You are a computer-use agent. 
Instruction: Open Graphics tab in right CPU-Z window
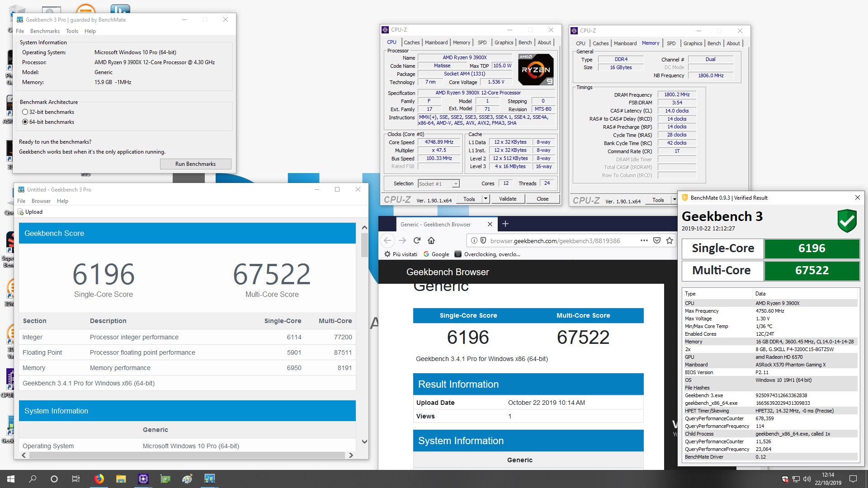(693, 43)
